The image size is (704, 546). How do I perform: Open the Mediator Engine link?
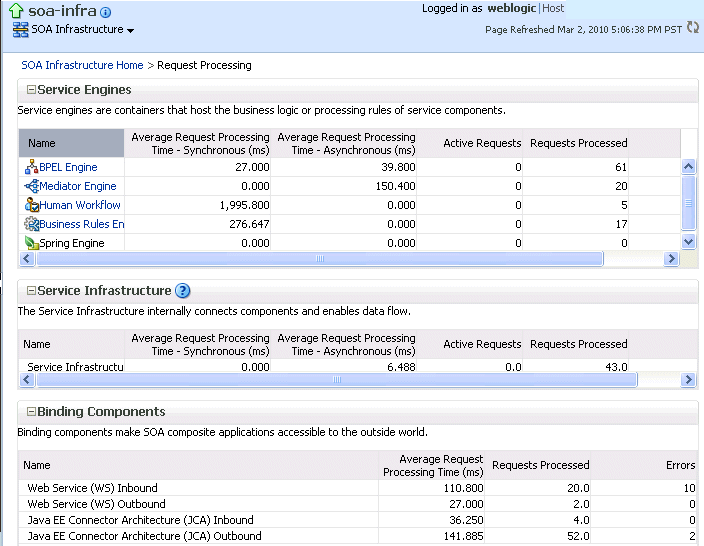(77, 186)
